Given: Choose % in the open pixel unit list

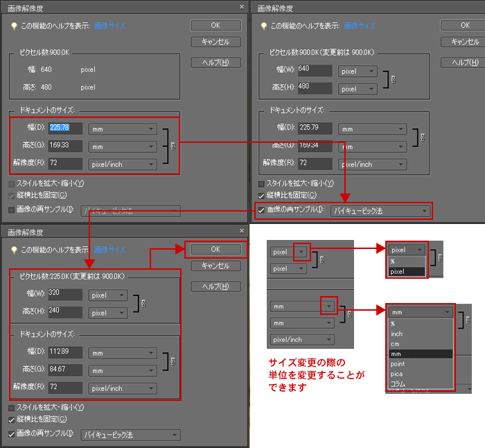Looking at the screenshot, I should pyautogui.click(x=407, y=261).
